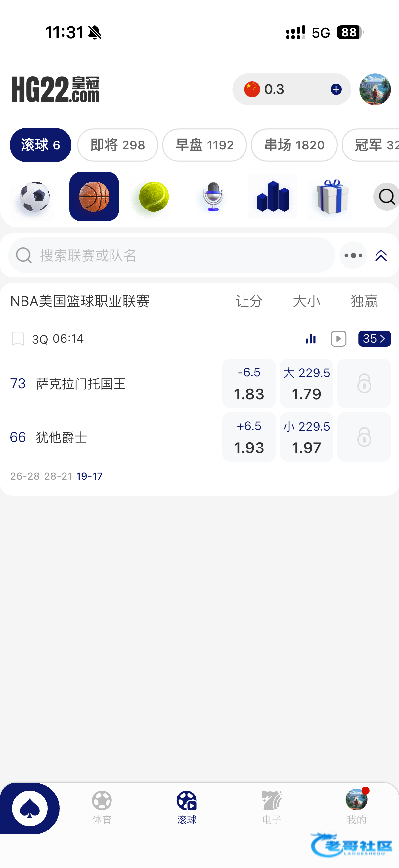Open the 体育 bottom navigation tab
Screen dimensions: 399x868
102,807
